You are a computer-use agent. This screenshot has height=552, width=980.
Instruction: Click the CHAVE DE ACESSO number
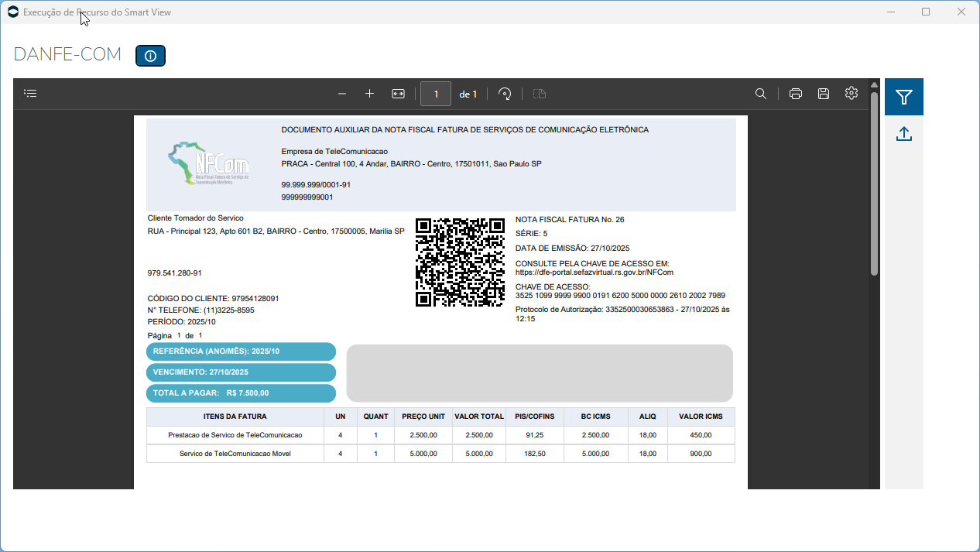tap(620, 296)
